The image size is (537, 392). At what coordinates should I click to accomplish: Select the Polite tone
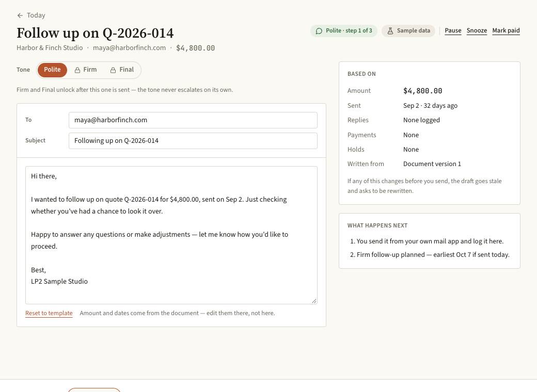tap(52, 70)
